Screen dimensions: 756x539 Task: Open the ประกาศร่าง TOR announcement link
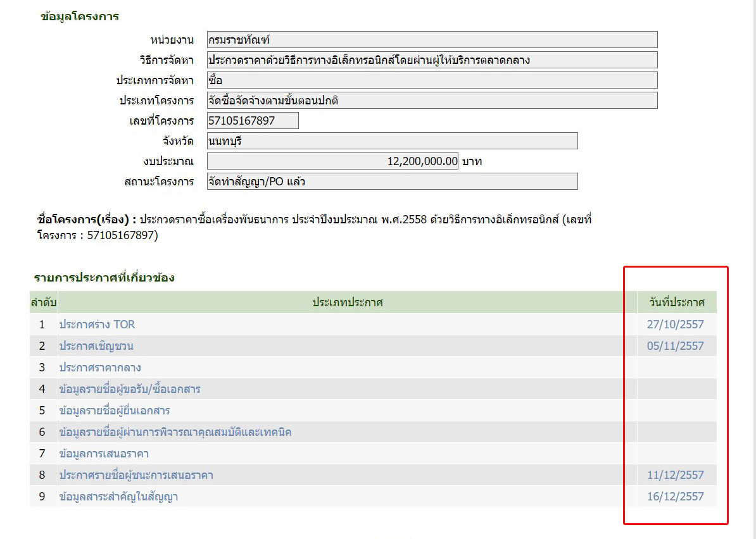point(97,325)
